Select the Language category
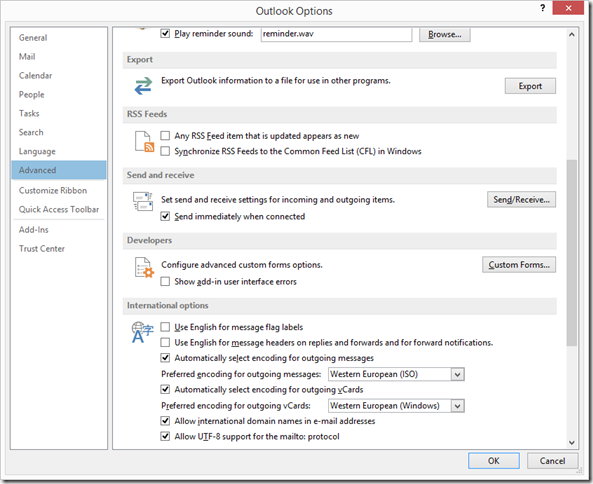Viewport: 593px width, 484px height. (x=59, y=151)
